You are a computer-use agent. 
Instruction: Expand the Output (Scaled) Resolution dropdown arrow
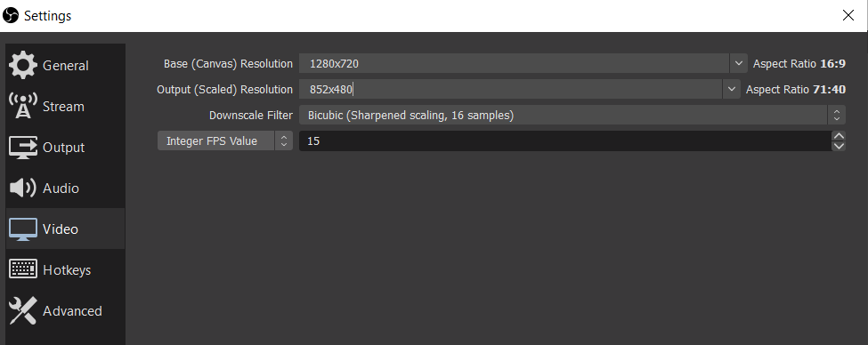[x=731, y=89]
